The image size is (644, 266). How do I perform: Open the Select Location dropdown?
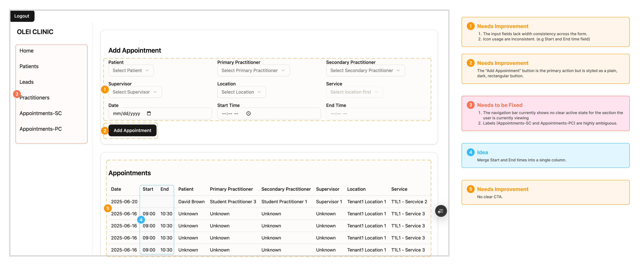click(x=242, y=92)
